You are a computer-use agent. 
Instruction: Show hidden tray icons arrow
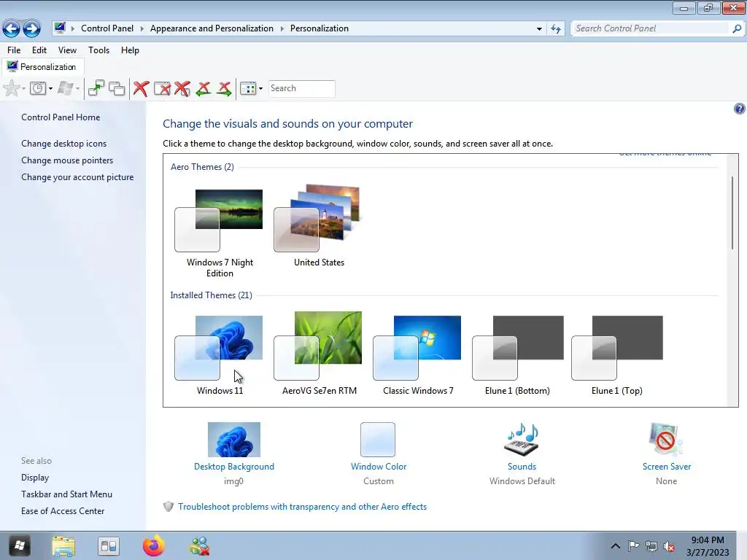point(615,546)
